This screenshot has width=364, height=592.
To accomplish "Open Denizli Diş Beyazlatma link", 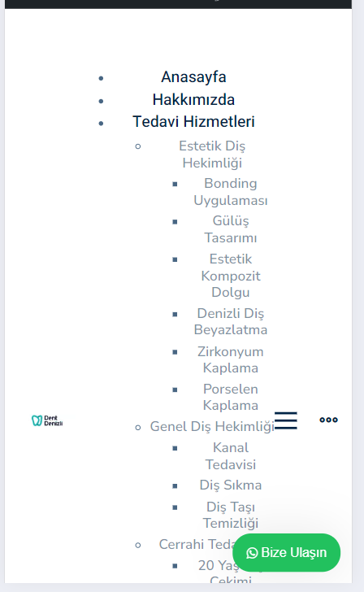I will point(231,321).
